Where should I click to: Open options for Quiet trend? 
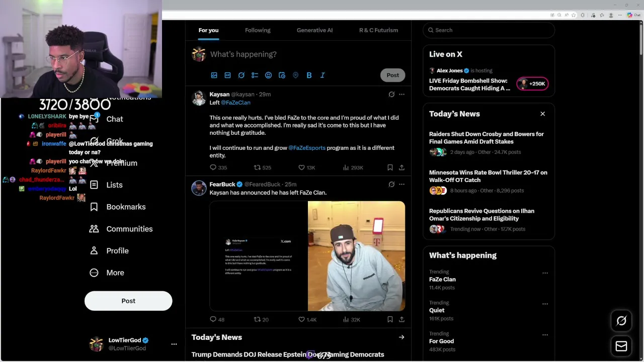(545, 304)
